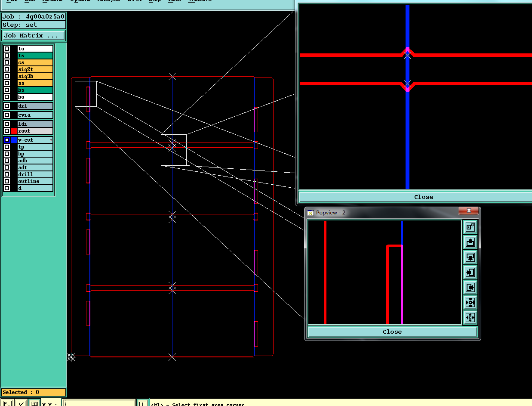Toggle the checkbox for layer bs
The height and width of the screenshot is (406, 532).
pos(7,90)
